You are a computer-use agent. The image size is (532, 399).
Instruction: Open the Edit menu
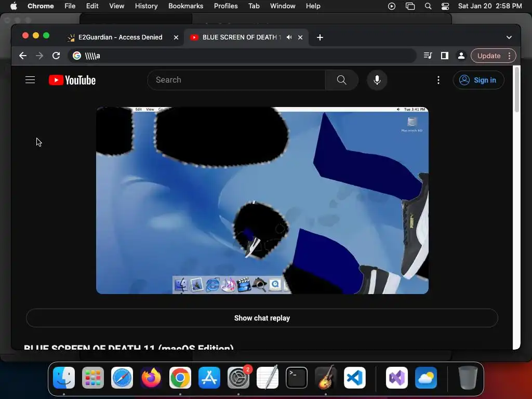click(x=92, y=6)
